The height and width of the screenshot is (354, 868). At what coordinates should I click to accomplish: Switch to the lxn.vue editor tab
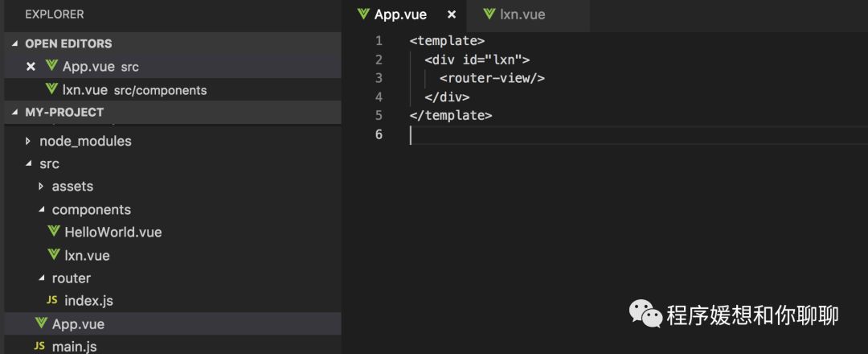click(522, 14)
